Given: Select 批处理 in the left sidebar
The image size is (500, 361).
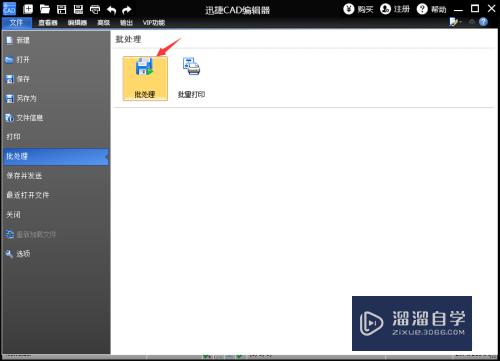Looking at the screenshot, I should (x=55, y=156).
